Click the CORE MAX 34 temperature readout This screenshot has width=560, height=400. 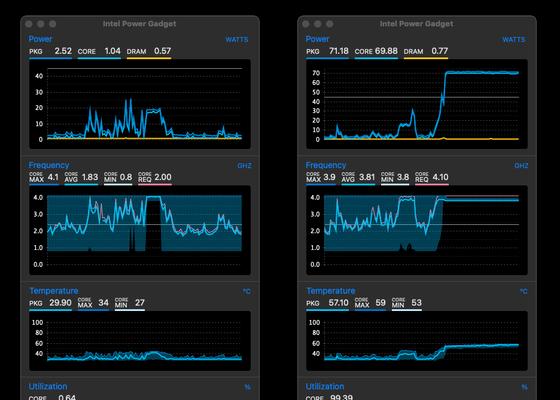coord(93,303)
